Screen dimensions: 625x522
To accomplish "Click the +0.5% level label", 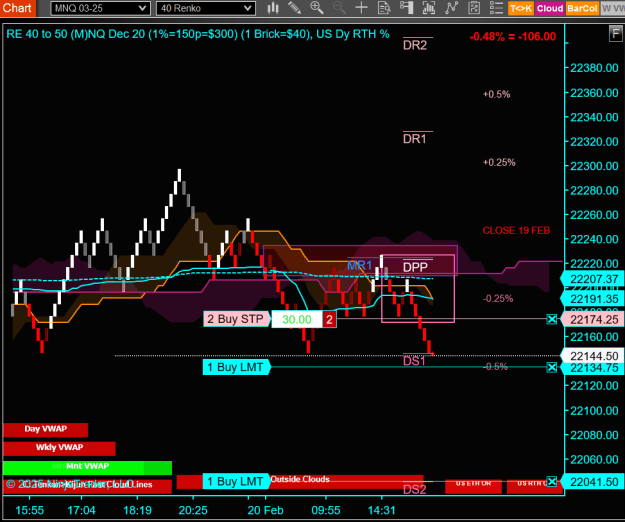I will (x=496, y=94).
